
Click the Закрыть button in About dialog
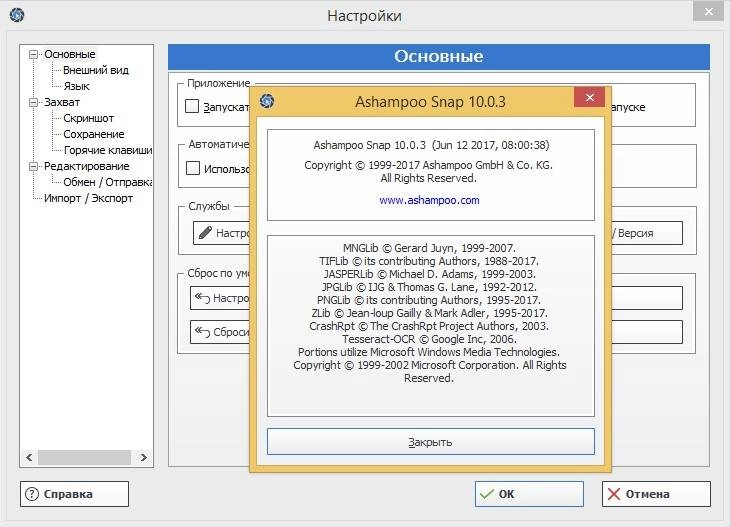(x=430, y=442)
